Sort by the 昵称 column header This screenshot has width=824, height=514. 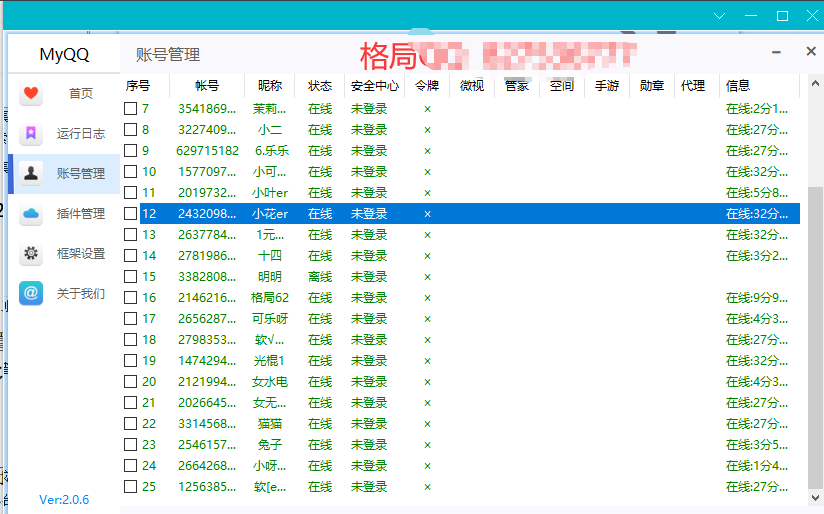[270, 86]
